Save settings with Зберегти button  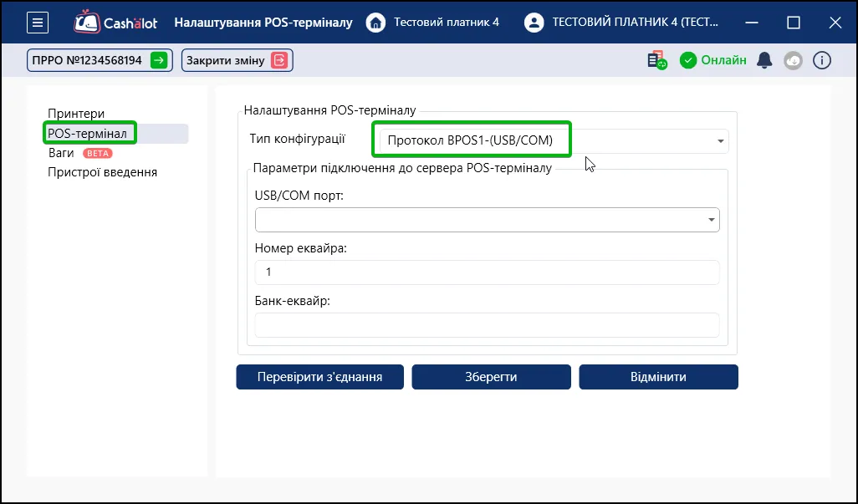491,377
